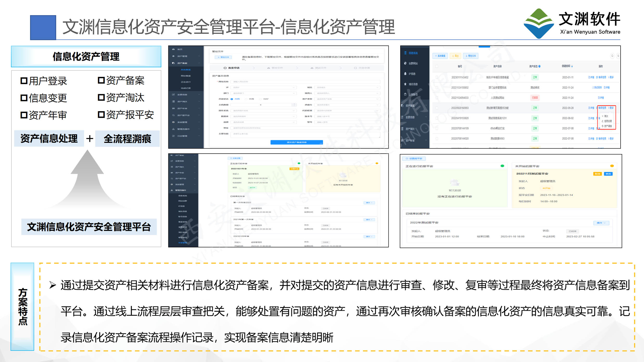Click the 网站名称 input field
Image resolution: width=644 pixels, height=362 pixels.
point(305,82)
